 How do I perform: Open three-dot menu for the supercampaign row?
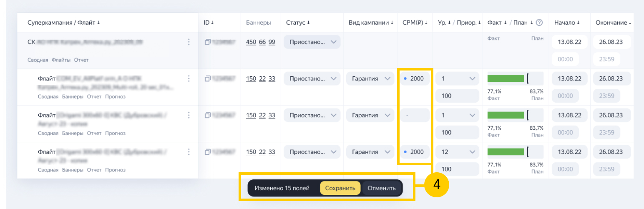click(x=189, y=42)
